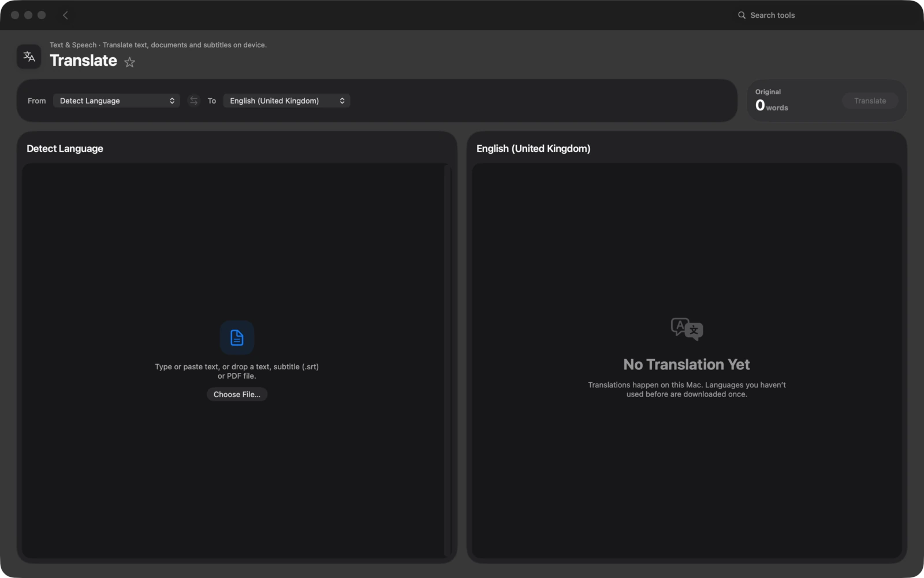This screenshot has width=924, height=578.
Task: Focus the Search tools field
Action: tap(772, 16)
